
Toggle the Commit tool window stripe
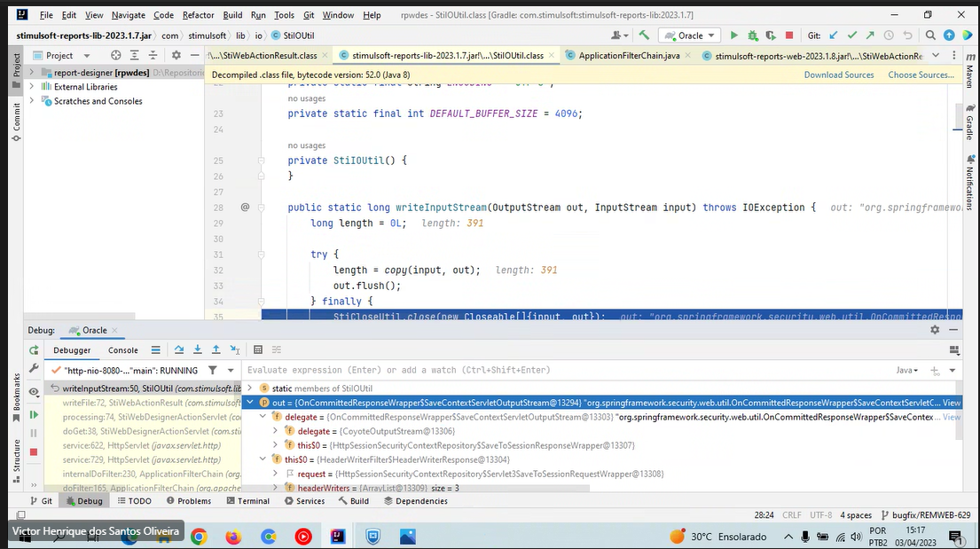point(16,122)
